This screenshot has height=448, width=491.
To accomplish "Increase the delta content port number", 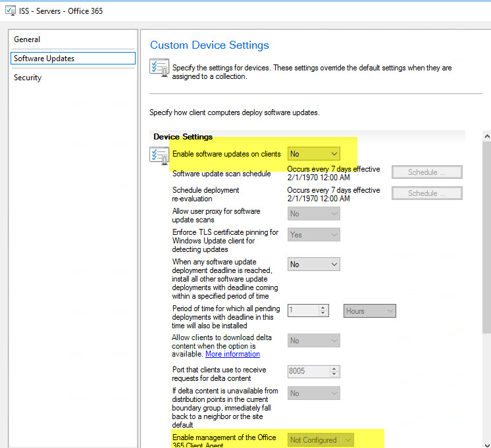I will click(334, 369).
